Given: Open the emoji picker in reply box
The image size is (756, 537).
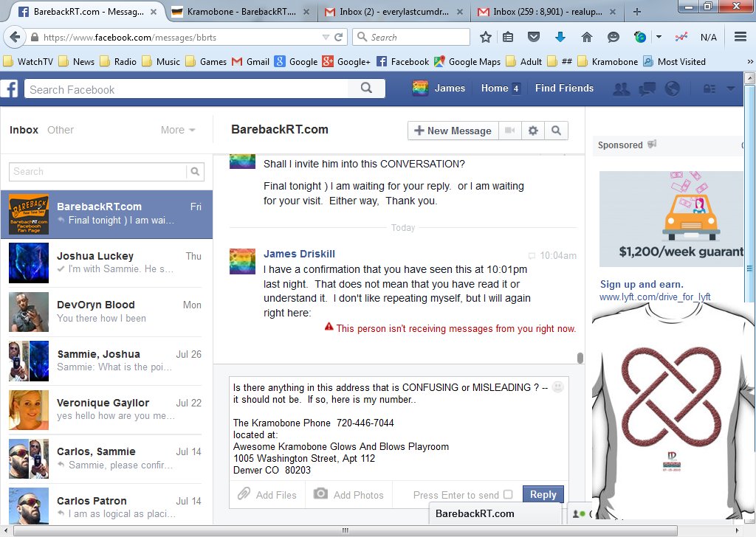Looking at the screenshot, I should (557, 387).
